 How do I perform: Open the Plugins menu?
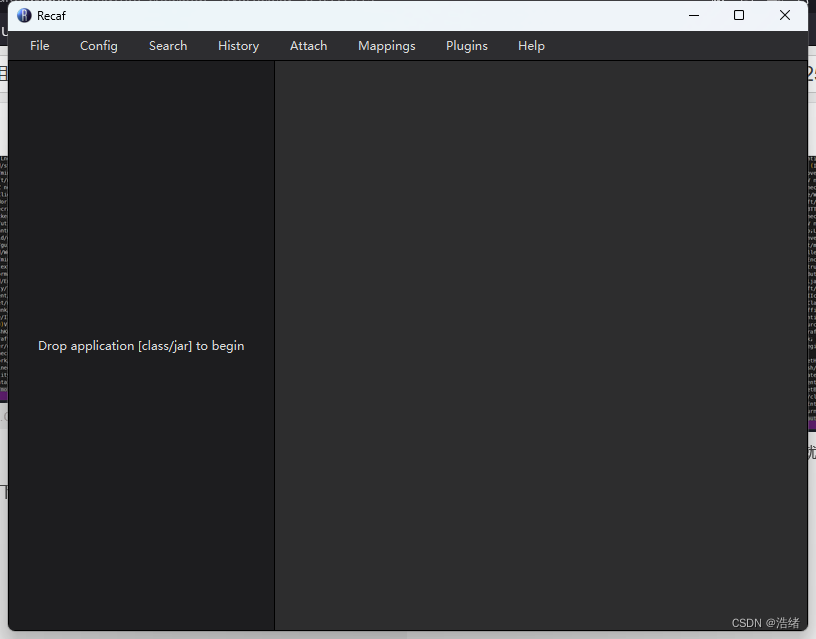pyautogui.click(x=467, y=46)
